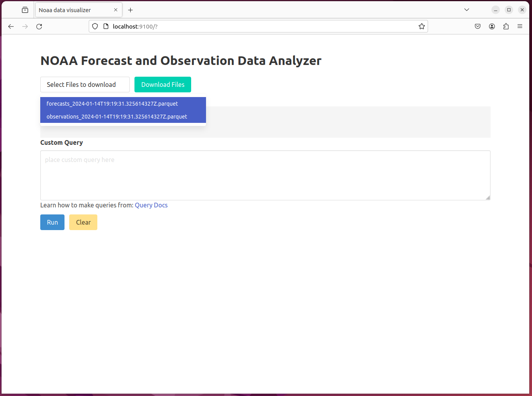Close the browser window
Screen dimensions: 532x396
pyautogui.click(x=522, y=10)
